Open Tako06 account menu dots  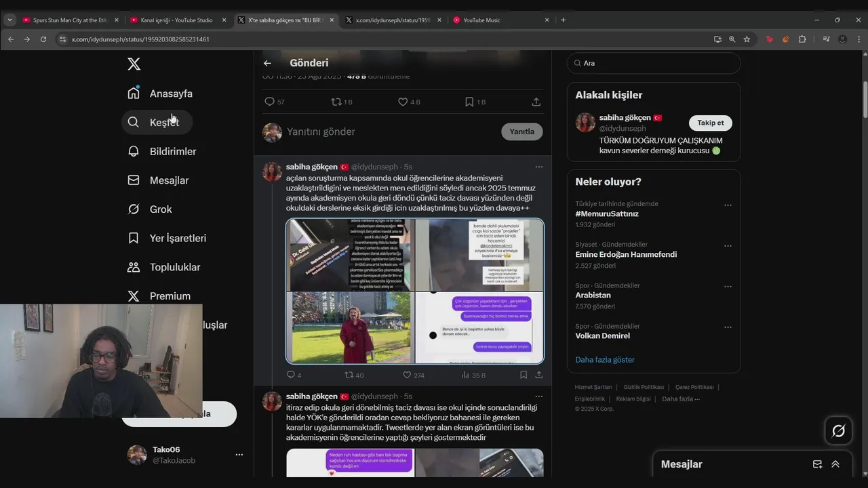tap(239, 455)
